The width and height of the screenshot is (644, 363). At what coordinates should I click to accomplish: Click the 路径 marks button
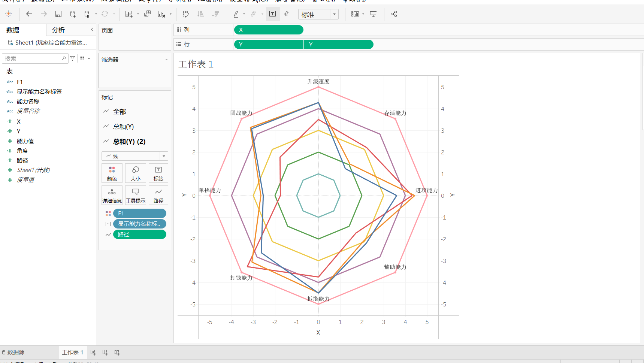pyautogui.click(x=158, y=195)
